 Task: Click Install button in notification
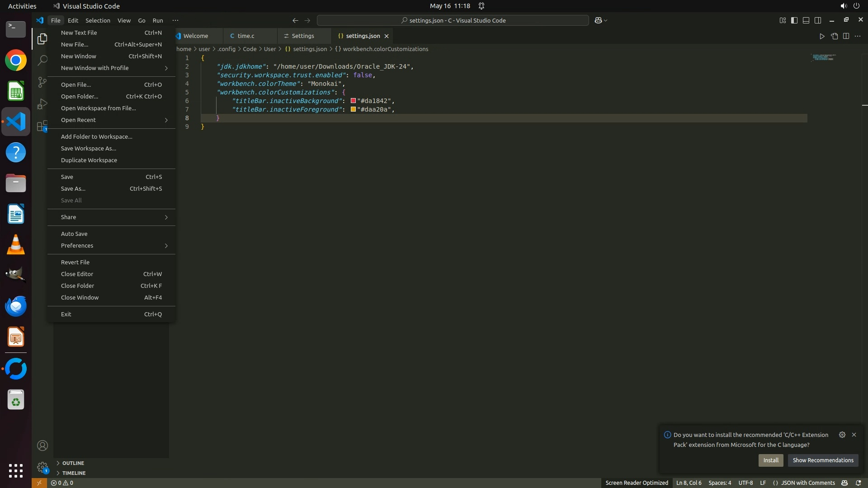point(771,460)
